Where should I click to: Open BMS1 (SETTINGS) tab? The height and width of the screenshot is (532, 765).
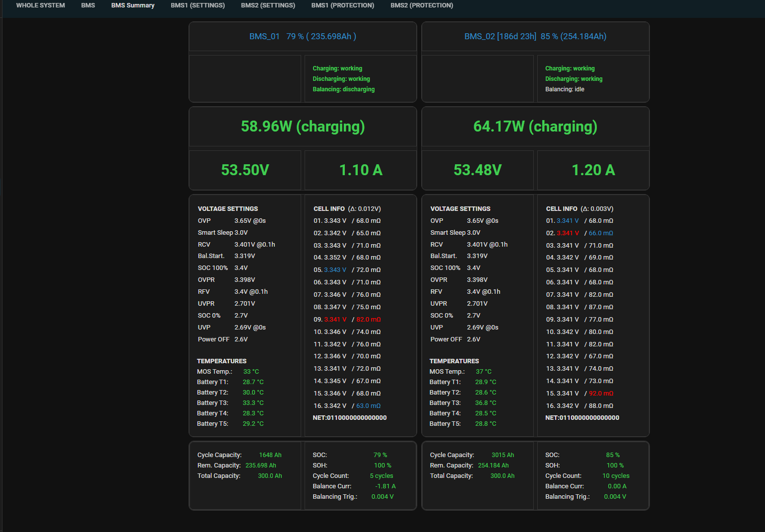[x=197, y=5]
